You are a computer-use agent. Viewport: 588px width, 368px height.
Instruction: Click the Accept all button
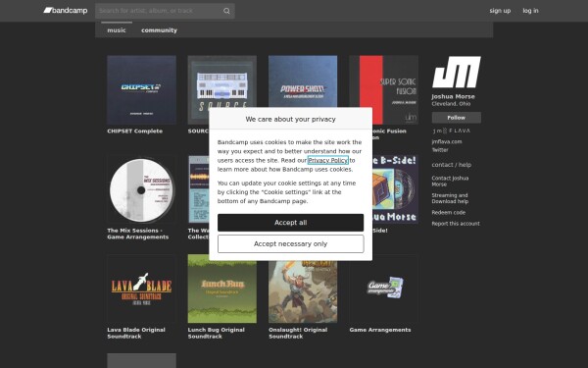pyautogui.click(x=291, y=223)
